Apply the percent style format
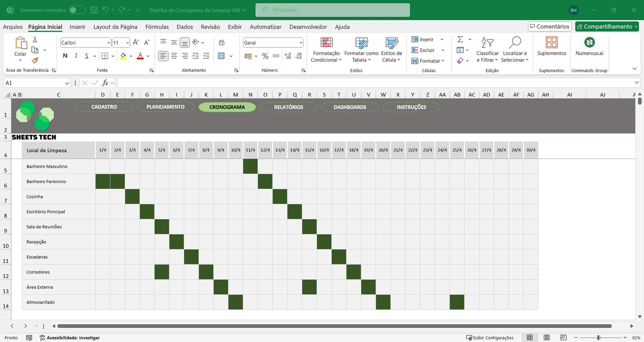The width and height of the screenshot is (644, 342). 265,56
